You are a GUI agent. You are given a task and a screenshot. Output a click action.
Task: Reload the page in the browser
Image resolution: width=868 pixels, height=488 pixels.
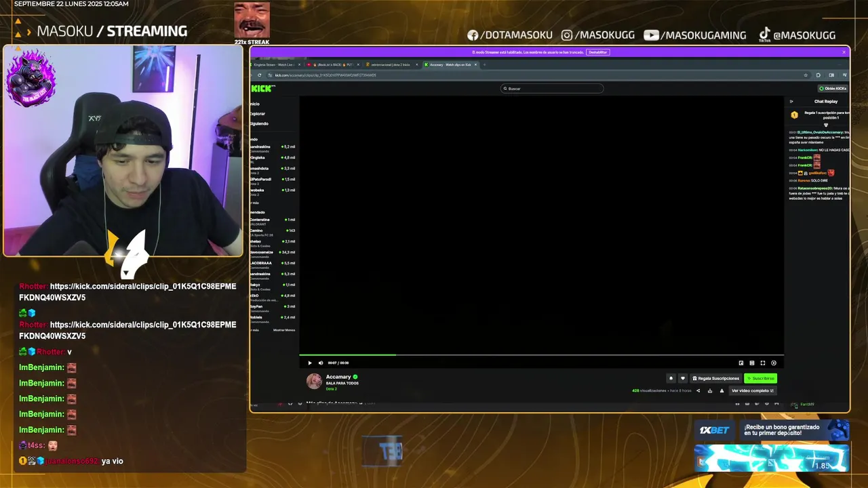click(259, 75)
